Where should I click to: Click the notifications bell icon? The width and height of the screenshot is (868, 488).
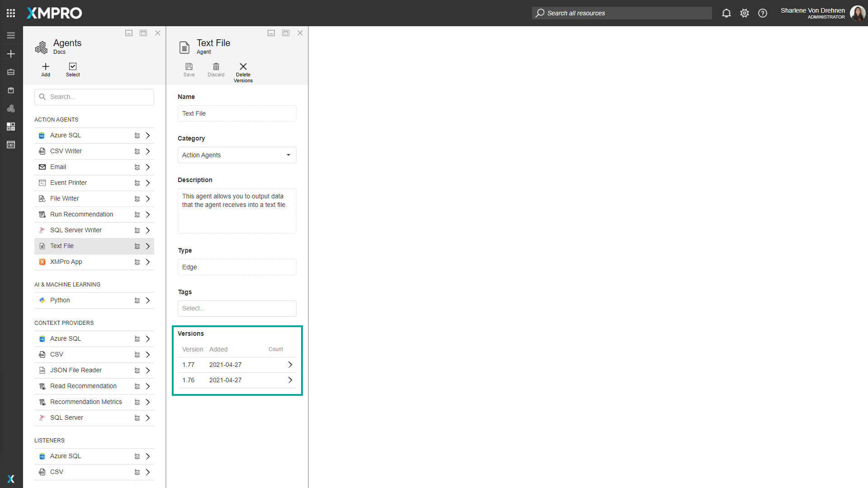[726, 13]
